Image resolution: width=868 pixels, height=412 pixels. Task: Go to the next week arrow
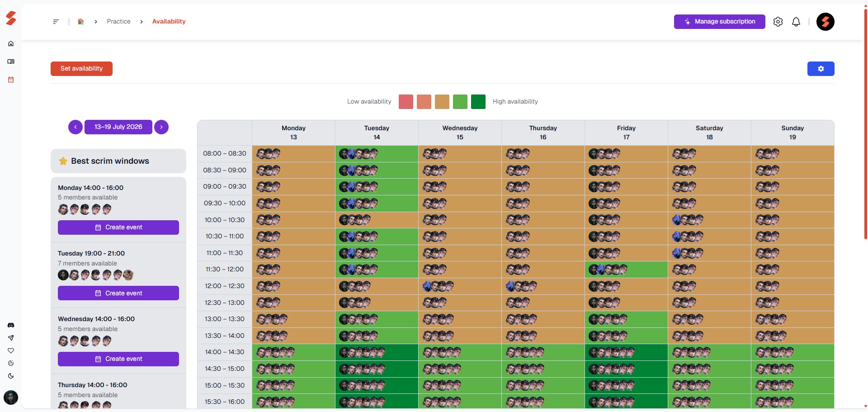161,127
